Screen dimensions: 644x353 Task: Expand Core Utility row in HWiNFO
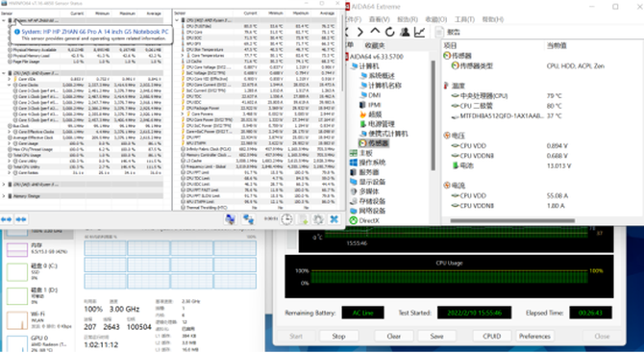coord(10,161)
